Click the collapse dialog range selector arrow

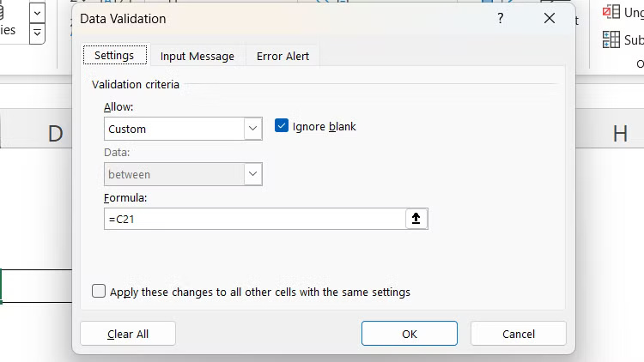416,219
